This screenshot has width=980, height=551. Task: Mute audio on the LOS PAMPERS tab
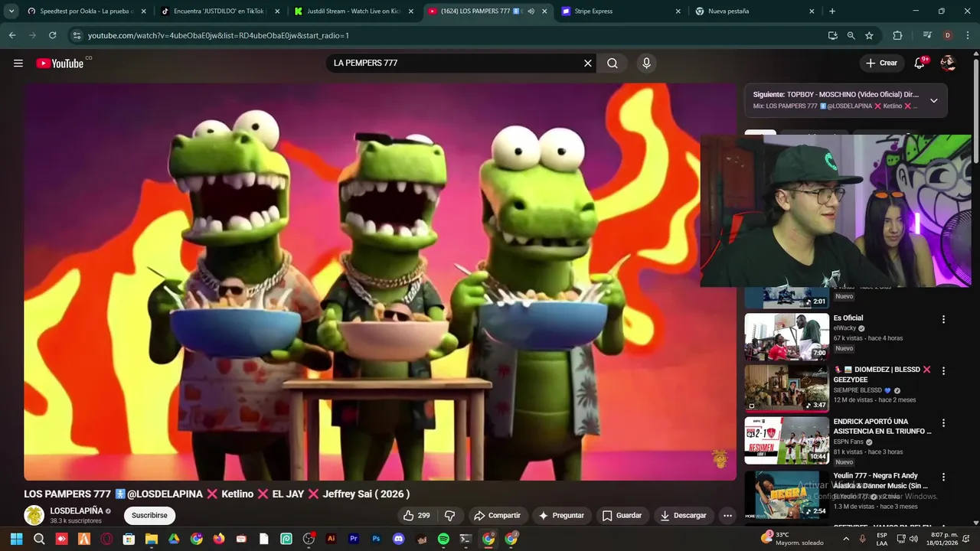(531, 11)
